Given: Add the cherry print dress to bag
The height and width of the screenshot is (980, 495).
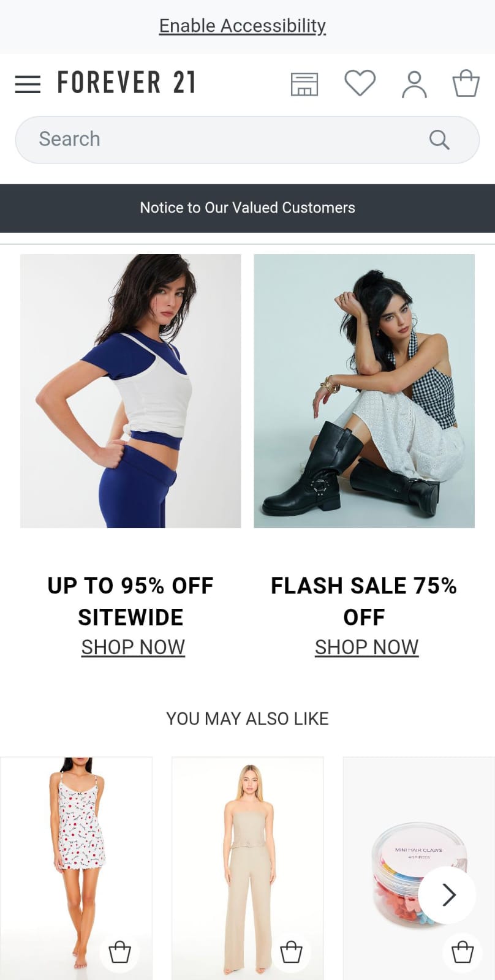Looking at the screenshot, I should (x=119, y=952).
